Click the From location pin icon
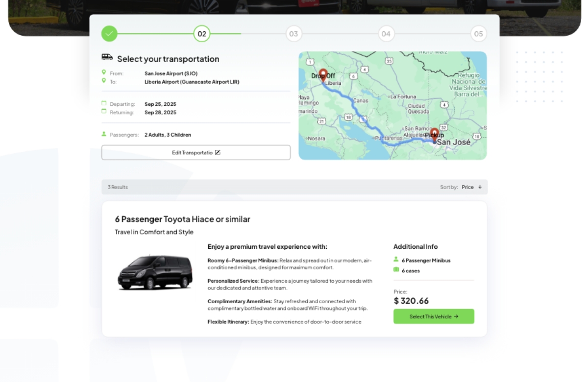 click(x=104, y=72)
